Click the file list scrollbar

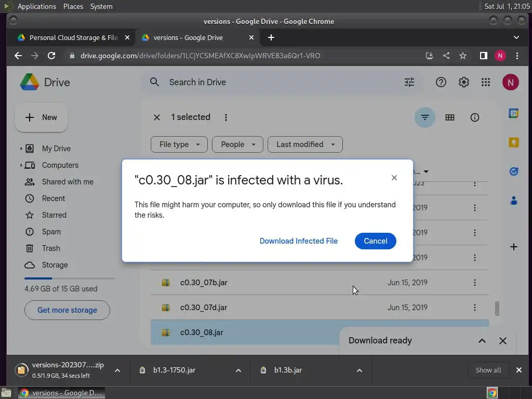497,309
